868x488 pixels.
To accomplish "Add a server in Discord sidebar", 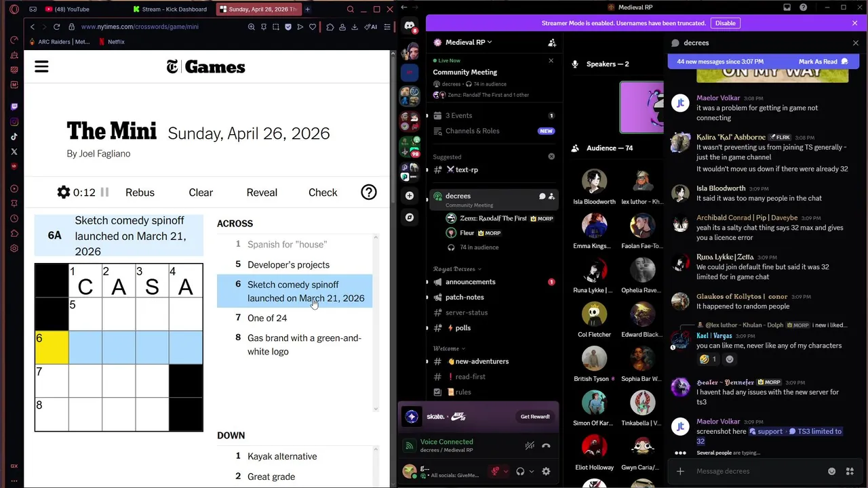I will [x=410, y=196].
